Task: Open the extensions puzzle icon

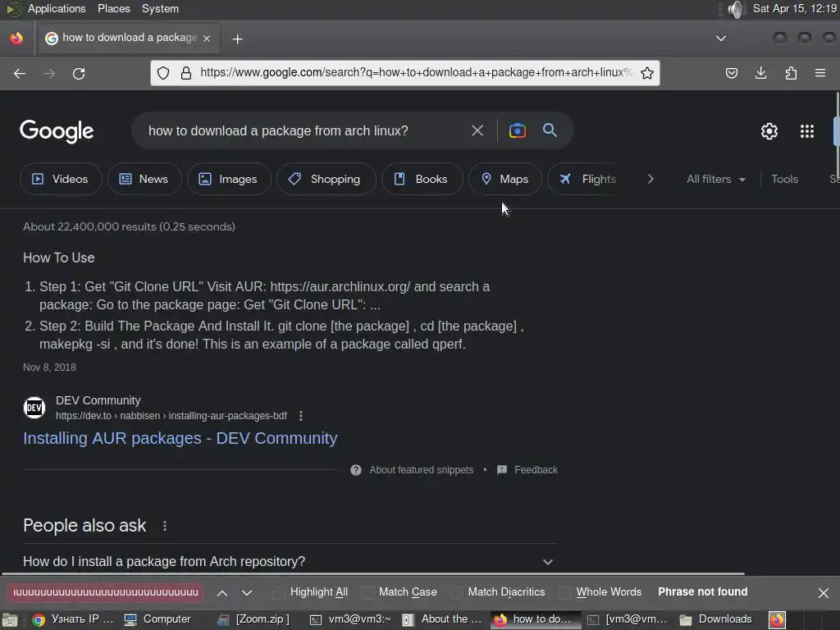Action: click(x=791, y=73)
